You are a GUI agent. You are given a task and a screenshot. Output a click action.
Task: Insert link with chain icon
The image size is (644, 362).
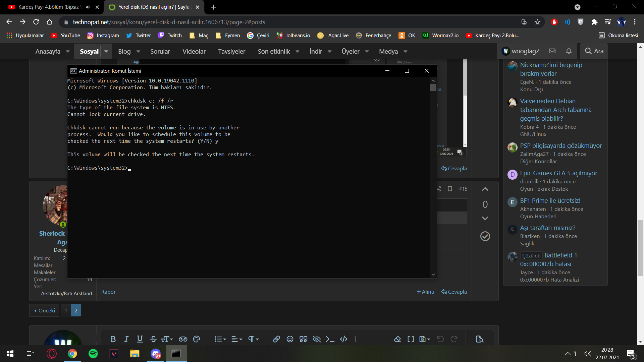coord(276,339)
